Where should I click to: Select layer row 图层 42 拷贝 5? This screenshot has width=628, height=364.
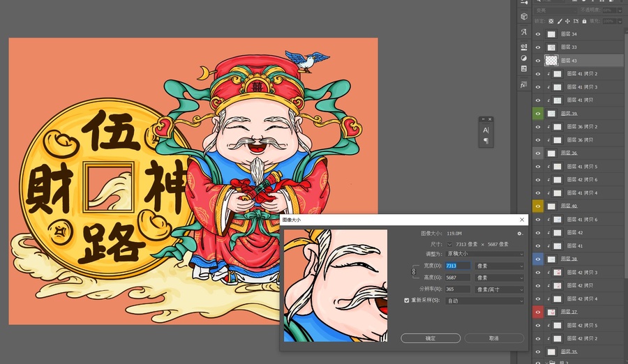pos(578,326)
